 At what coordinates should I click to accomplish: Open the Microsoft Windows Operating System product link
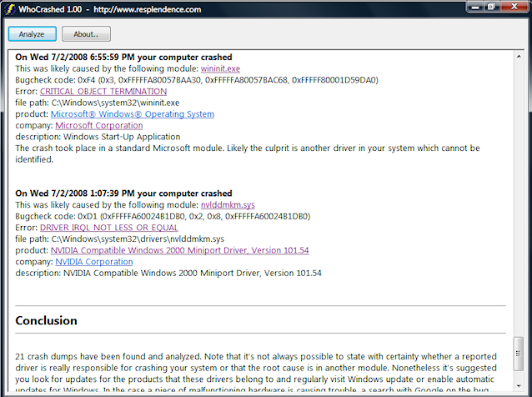click(x=133, y=114)
